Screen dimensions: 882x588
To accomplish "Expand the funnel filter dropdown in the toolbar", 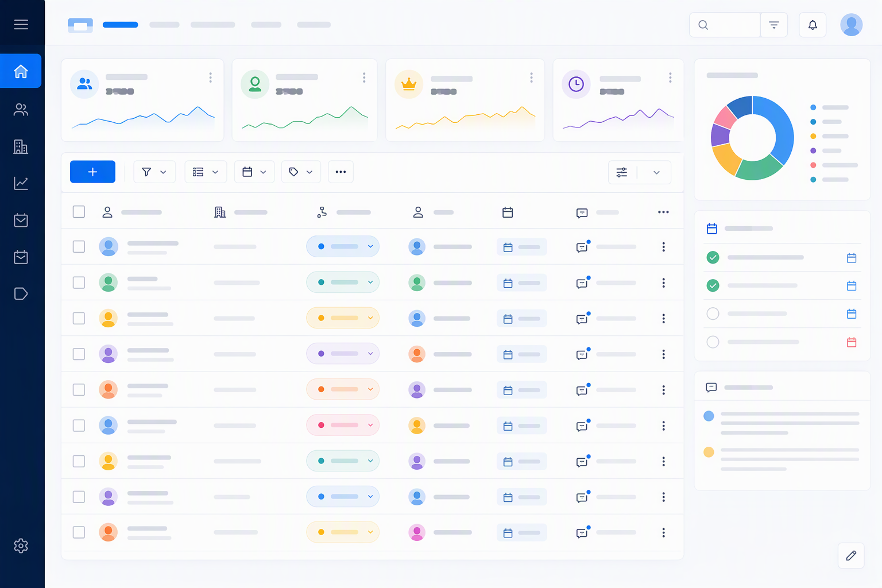I will pyautogui.click(x=154, y=172).
